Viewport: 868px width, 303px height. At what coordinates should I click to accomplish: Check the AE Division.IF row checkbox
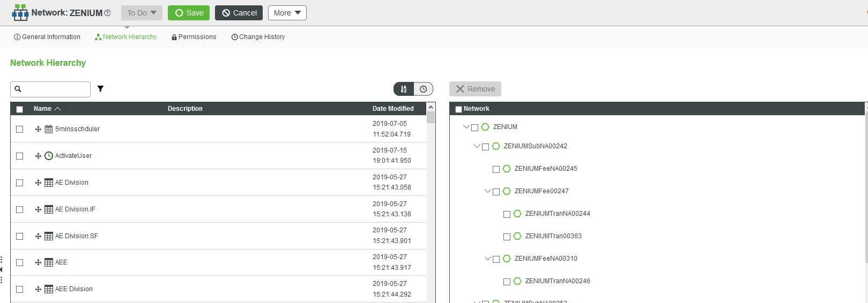tap(20, 209)
